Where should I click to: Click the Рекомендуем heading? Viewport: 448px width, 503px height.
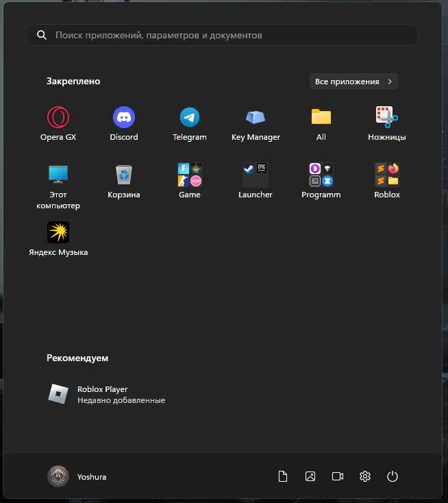click(x=77, y=358)
